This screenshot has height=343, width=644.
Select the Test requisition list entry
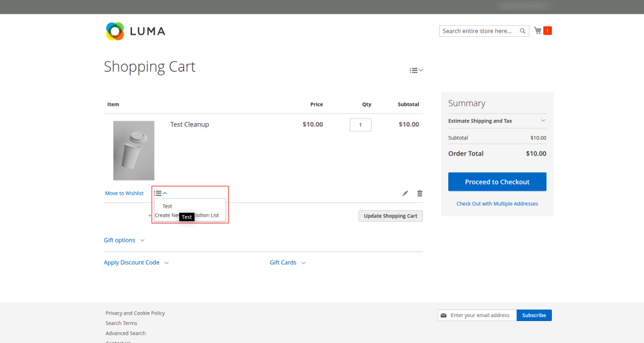(x=167, y=206)
